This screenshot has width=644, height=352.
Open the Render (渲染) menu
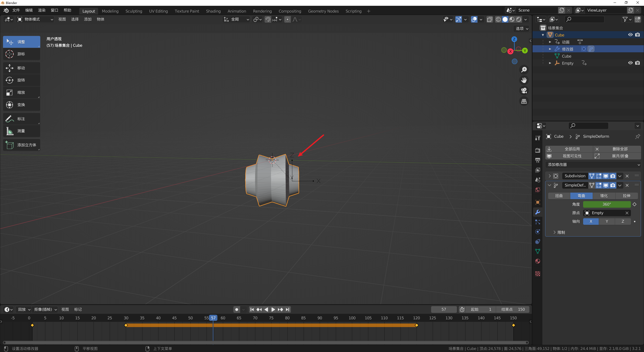[42, 10]
